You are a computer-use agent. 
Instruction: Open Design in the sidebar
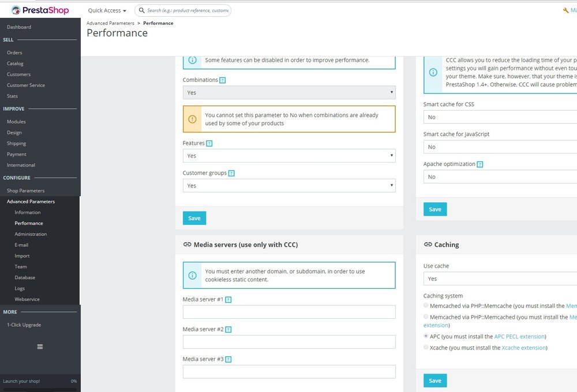click(14, 133)
